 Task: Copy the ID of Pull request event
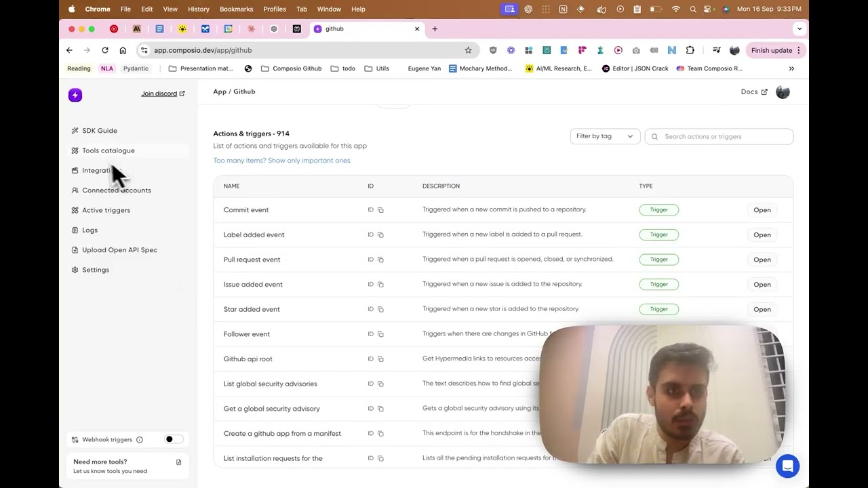[x=380, y=260]
